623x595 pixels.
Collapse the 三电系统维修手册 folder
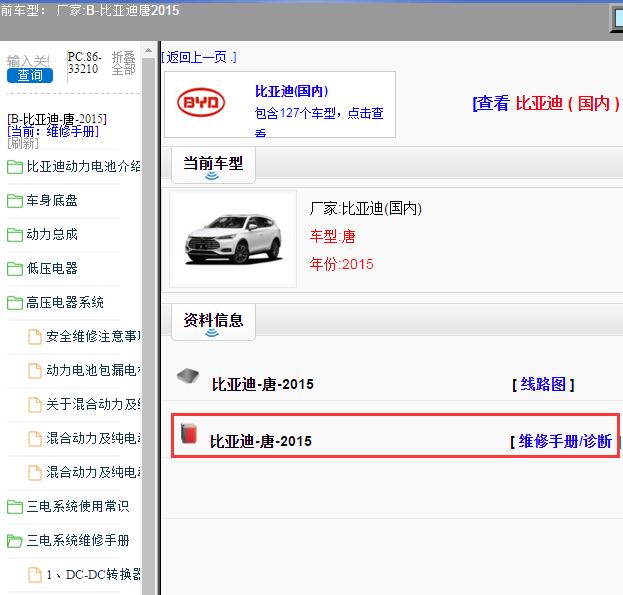(x=78, y=541)
